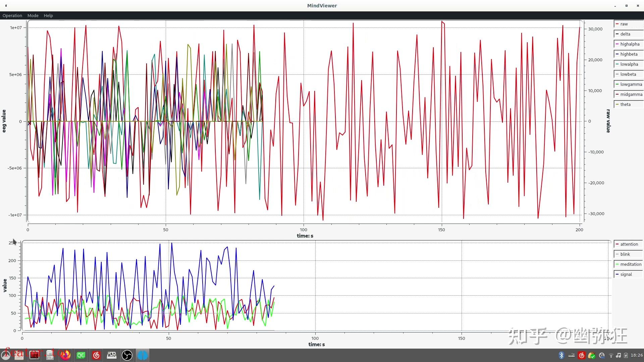Viewport: 644px width, 362px height.
Task: Open Firefox from the taskbar
Action: click(x=65, y=355)
